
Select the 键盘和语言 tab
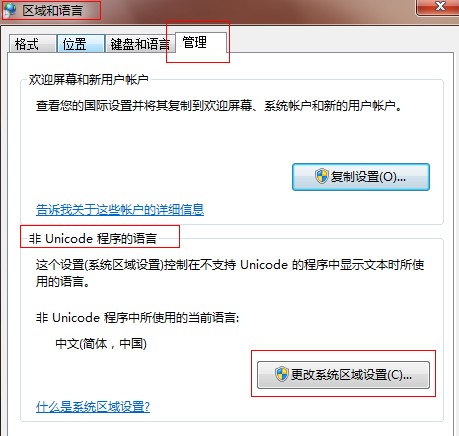tap(140, 43)
